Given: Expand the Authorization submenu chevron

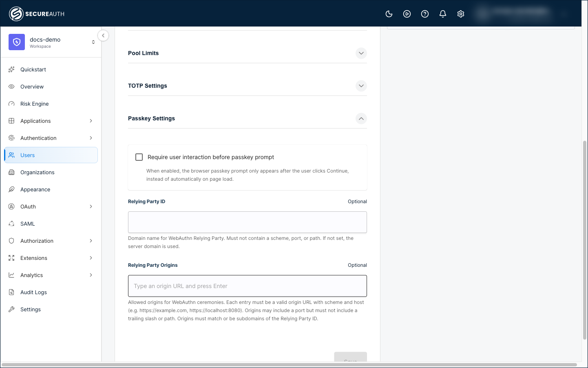Looking at the screenshot, I should (x=91, y=241).
